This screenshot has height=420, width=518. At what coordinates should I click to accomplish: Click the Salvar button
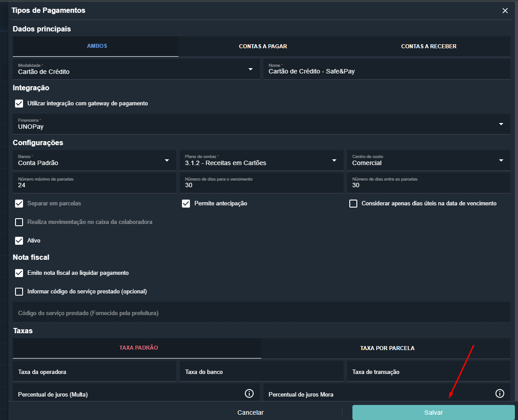point(433,412)
